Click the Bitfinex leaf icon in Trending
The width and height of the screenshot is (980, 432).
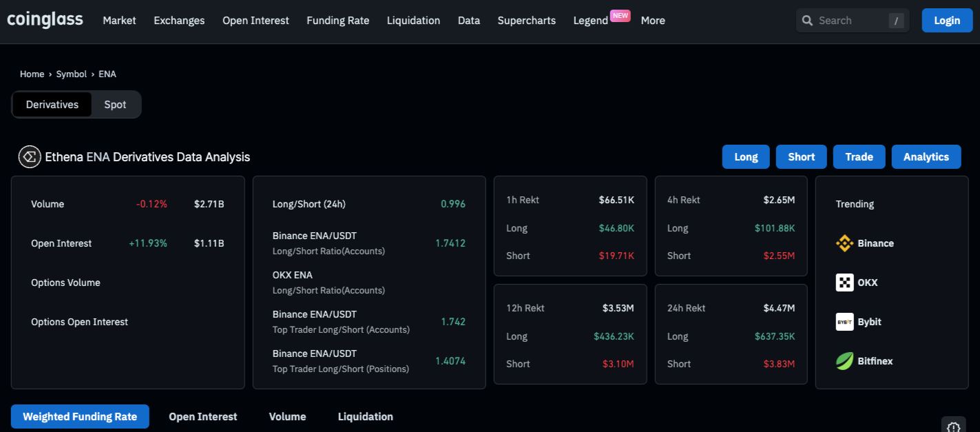(844, 361)
